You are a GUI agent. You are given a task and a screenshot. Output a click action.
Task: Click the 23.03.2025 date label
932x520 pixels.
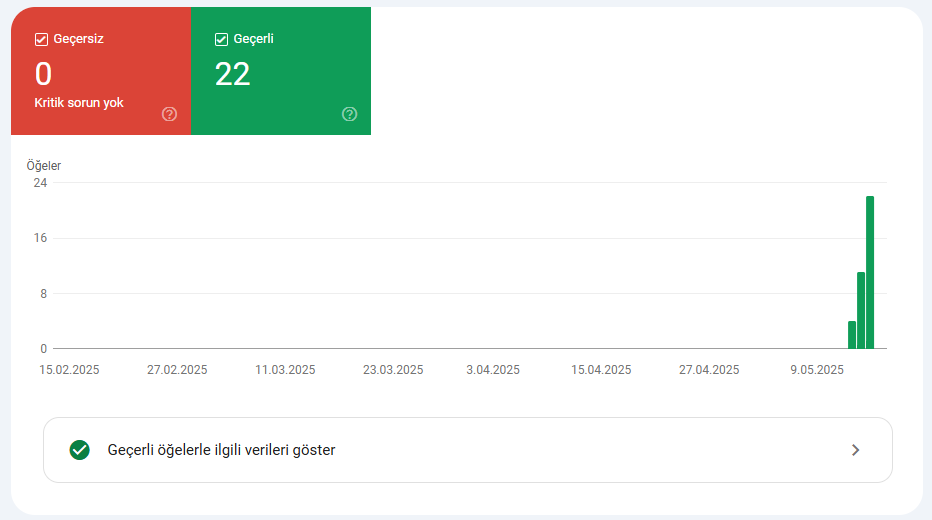click(393, 370)
